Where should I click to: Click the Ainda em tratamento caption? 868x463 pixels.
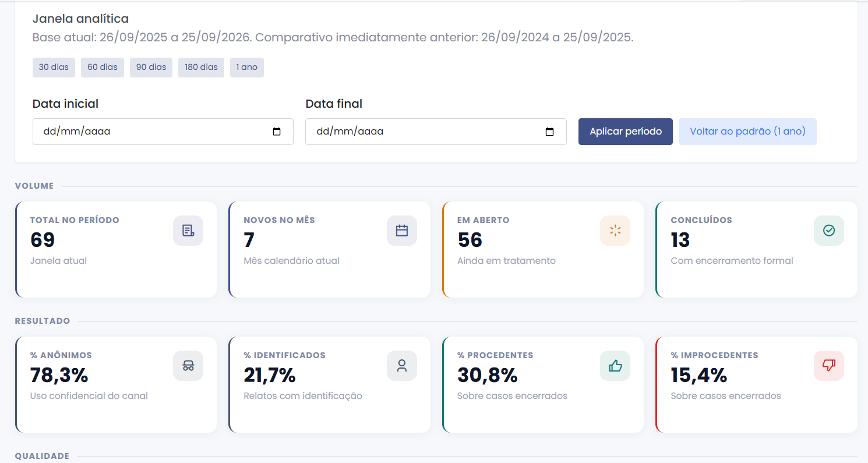pyautogui.click(x=506, y=260)
